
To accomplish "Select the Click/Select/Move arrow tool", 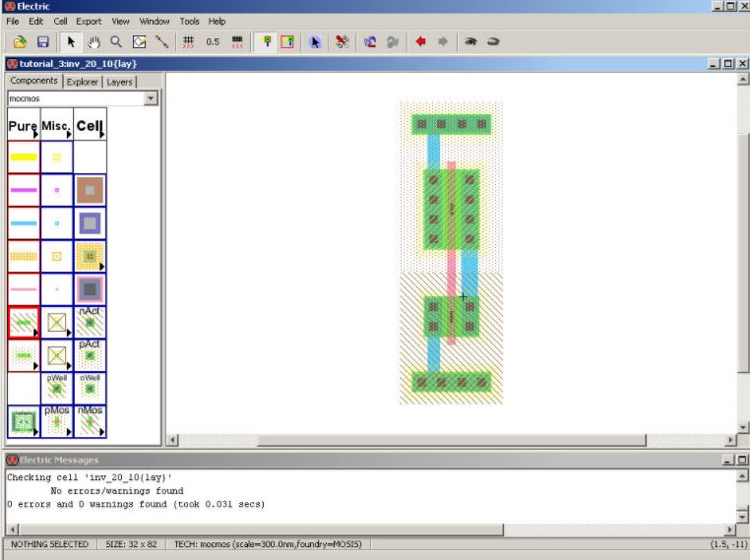I will [x=72, y=42].
